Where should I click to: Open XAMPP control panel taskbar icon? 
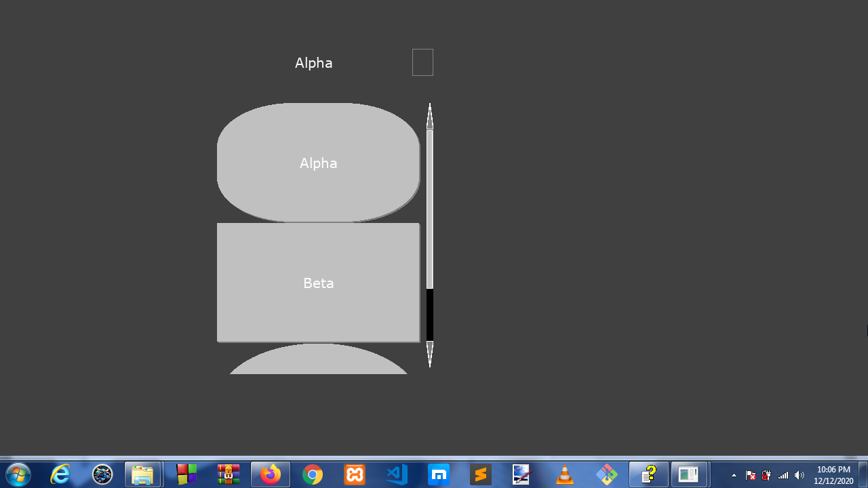pyautogui.click(x=355, y=474)
